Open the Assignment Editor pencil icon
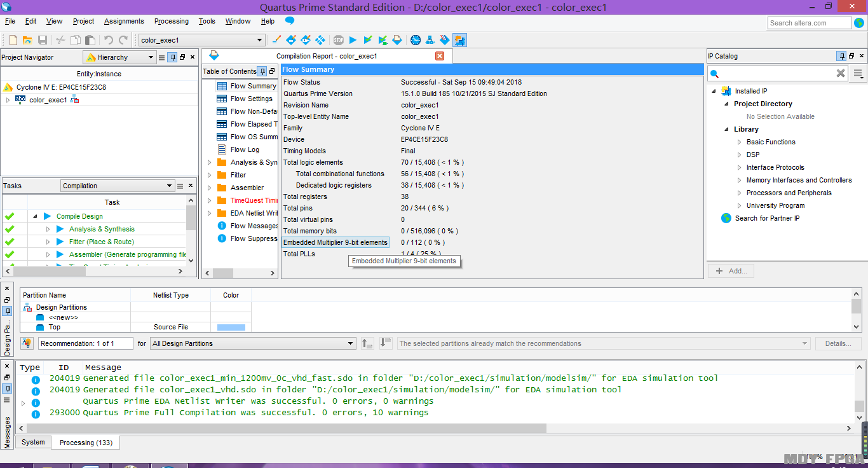This screenshot has width=868, height=468. click(276, 40)
